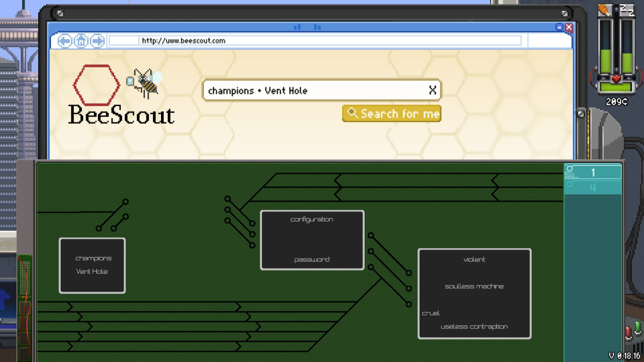Select the 'Vent Hole' keyword

(92, 271)
